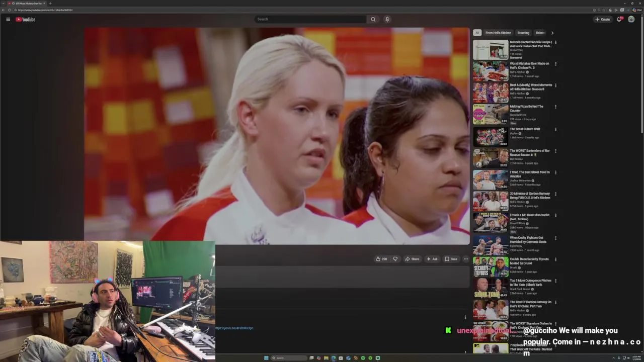The height and width of the screenshot is (362, 644).
Task: Open the Windows Start button
Action: pos(266,358)
